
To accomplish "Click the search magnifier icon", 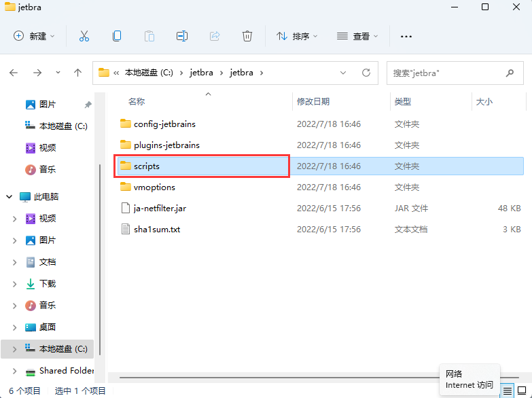I will (x=510, y=73).
